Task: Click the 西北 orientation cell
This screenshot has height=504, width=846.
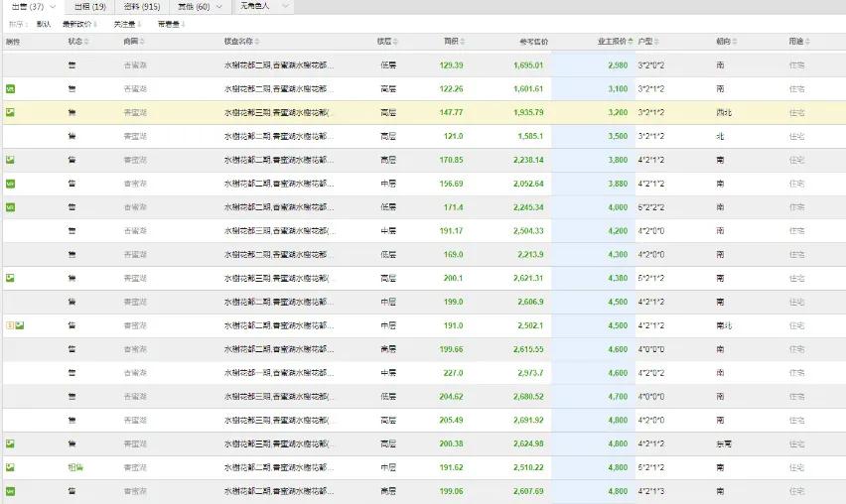Action: 724,113
